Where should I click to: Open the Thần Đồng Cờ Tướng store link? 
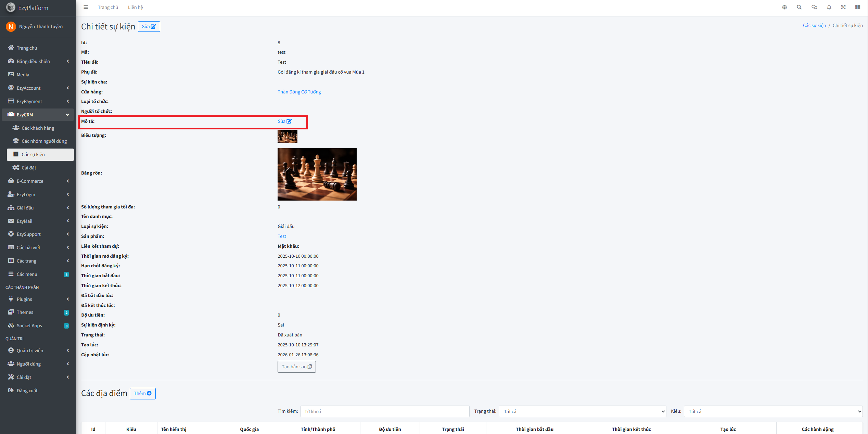pos(299,92)
